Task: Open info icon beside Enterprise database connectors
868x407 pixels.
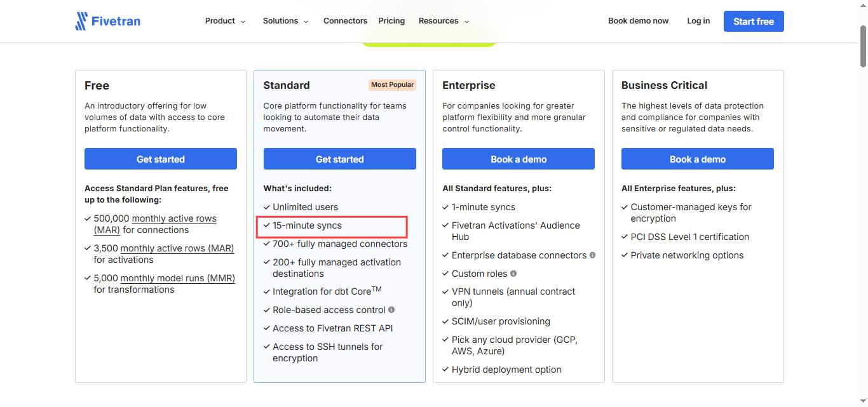Action: (x=592, y=255)
